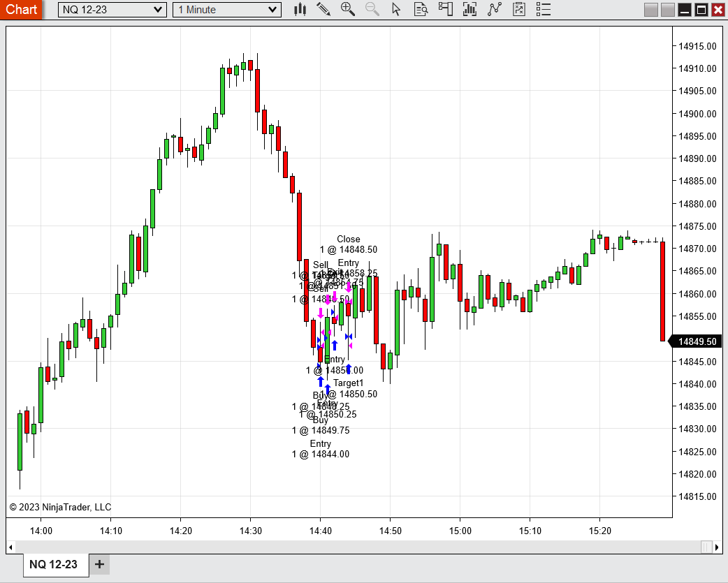Viewport: 728px width, 583px height.
Task: Click the zoom in magnifier
Action: pyautogui.click(x=348, y=9)
